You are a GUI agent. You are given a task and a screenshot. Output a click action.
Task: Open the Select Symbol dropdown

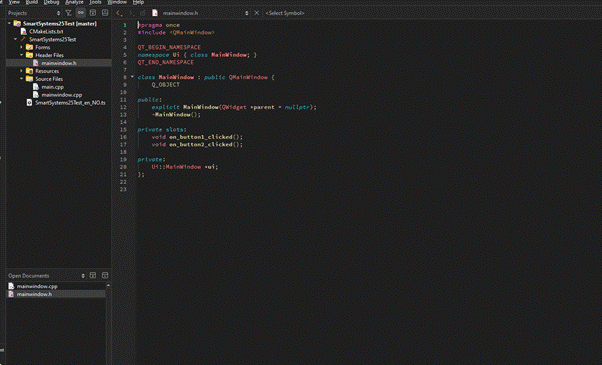[285, 13]
